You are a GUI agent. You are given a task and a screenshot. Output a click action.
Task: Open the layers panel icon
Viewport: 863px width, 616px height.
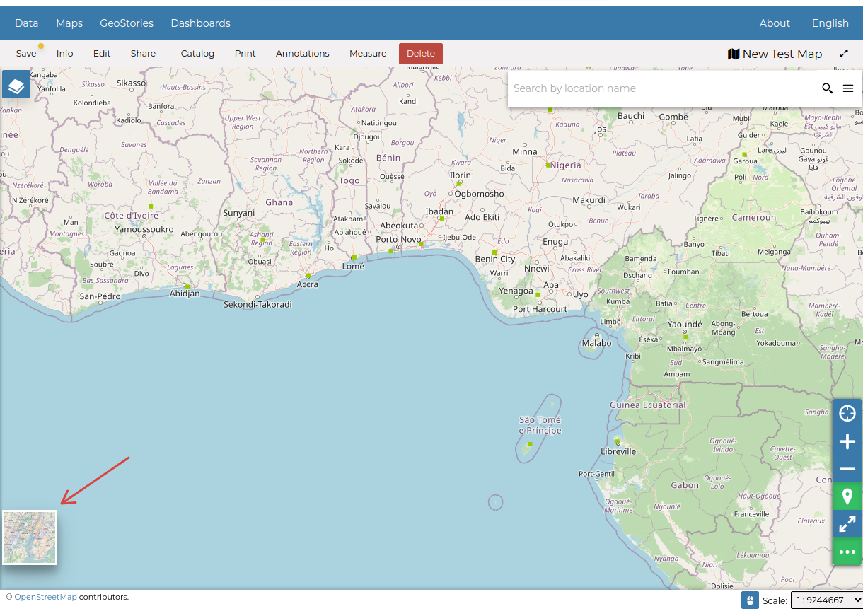[16, 85]
